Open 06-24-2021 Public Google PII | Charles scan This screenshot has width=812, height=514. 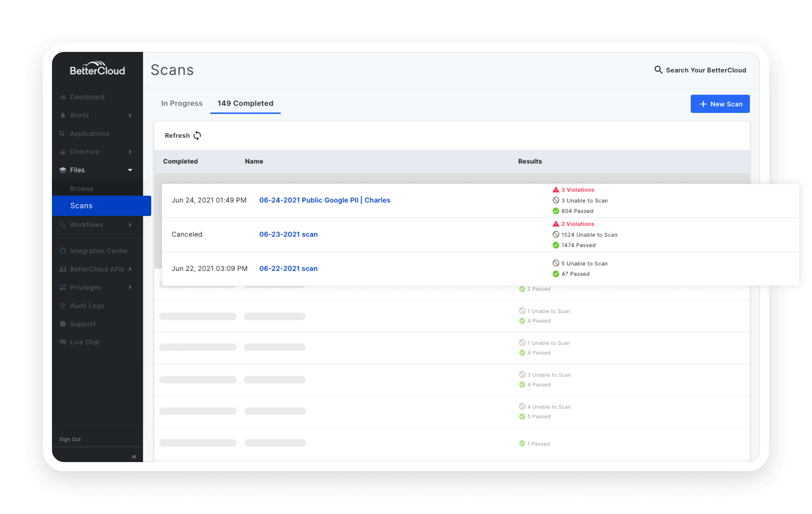click(325, 200)
